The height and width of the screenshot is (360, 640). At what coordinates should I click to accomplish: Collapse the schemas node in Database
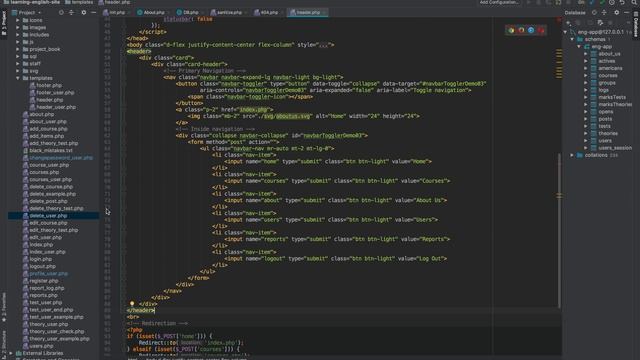[572, 39]
